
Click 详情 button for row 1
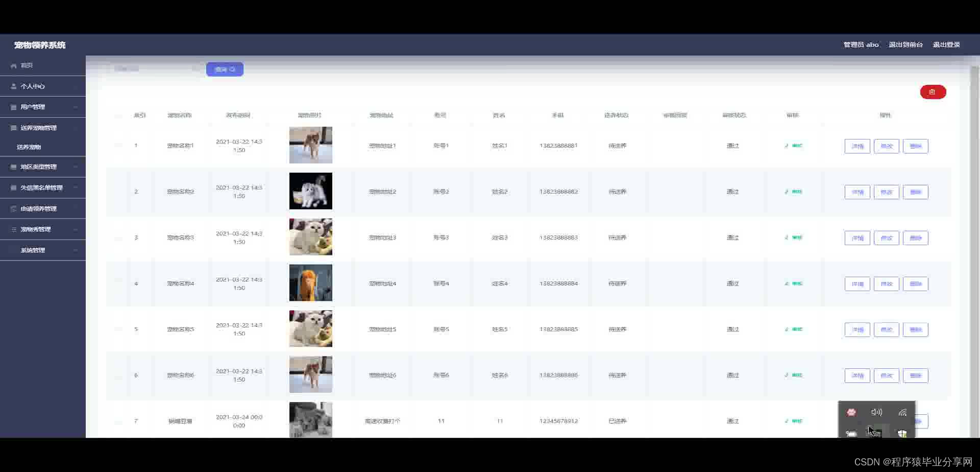pos(857,146)
